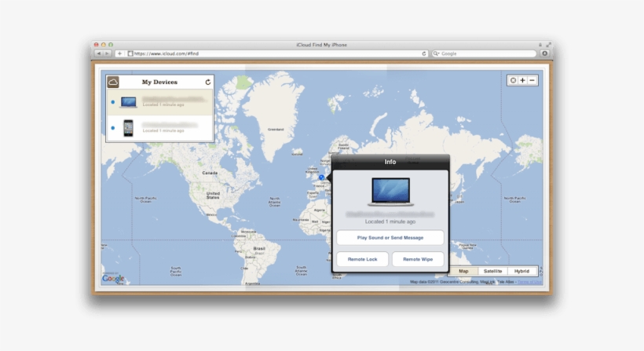Click the blue device location pin on map
Viewport: 644px width, 351px height.
321,177
